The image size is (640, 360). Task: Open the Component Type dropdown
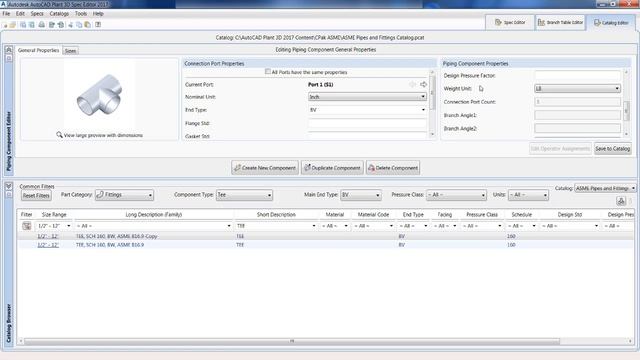point(244,195)
